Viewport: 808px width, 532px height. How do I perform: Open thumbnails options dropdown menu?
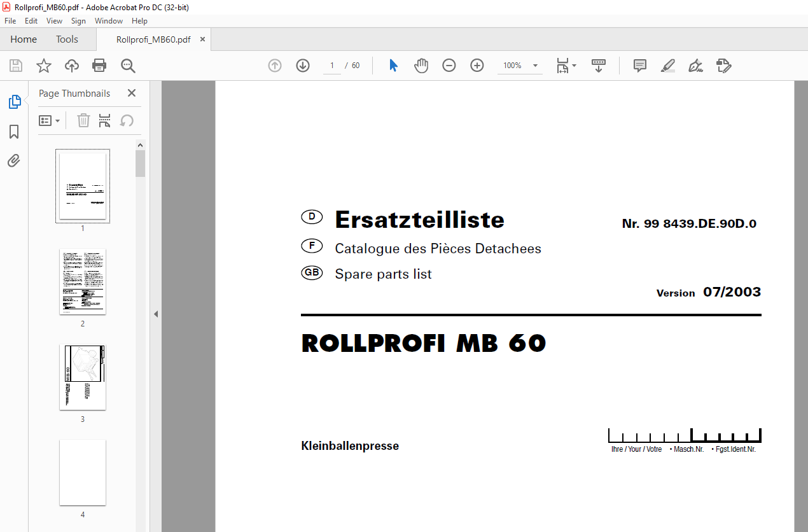tap(50, 120)
